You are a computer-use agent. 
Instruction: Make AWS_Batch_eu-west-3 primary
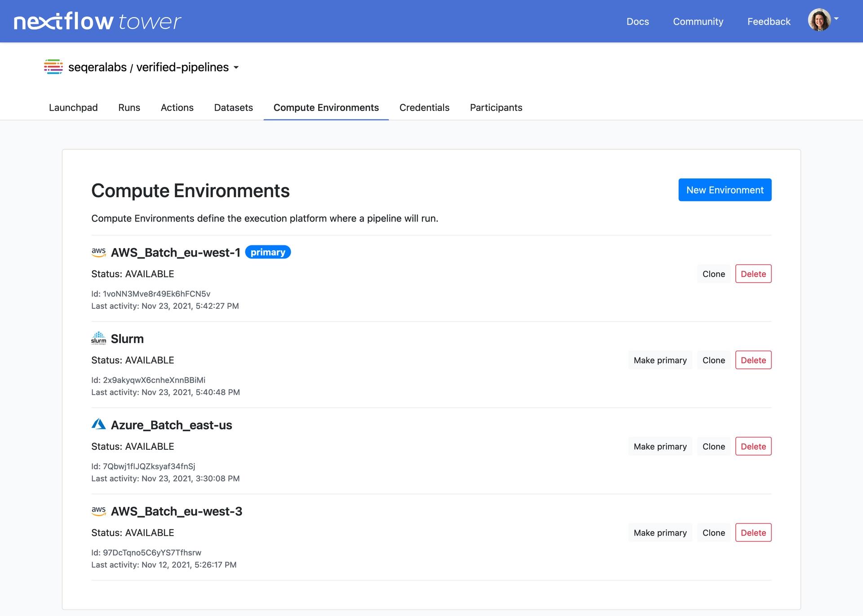[660, 533]
